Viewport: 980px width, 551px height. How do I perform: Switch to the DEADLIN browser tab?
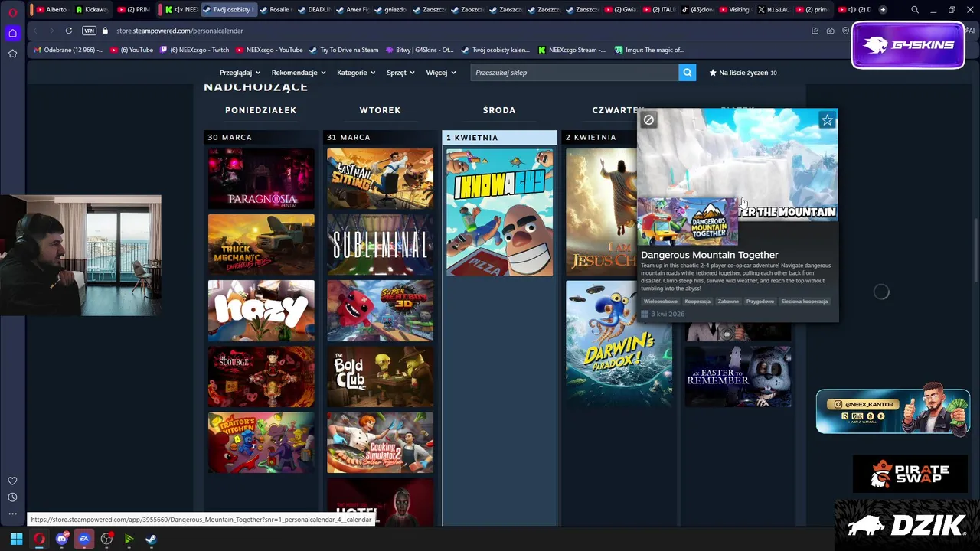pos(314,9)
